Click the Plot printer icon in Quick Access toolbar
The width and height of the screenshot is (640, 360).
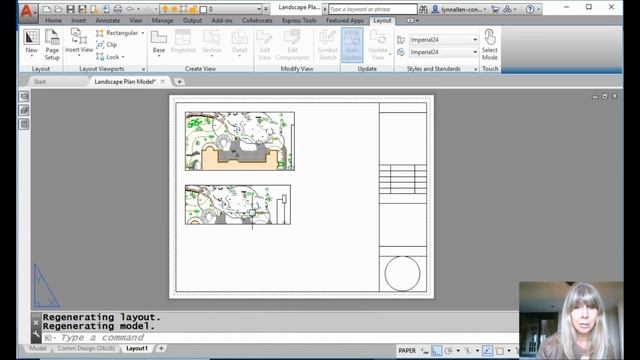[118, 9]
